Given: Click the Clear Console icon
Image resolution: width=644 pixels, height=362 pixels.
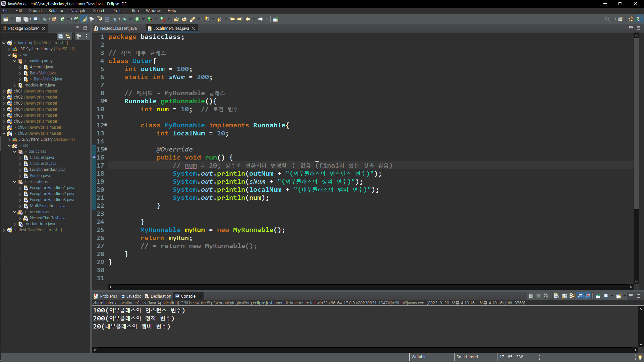Looking at the screenshot, I should coord(556,296).
